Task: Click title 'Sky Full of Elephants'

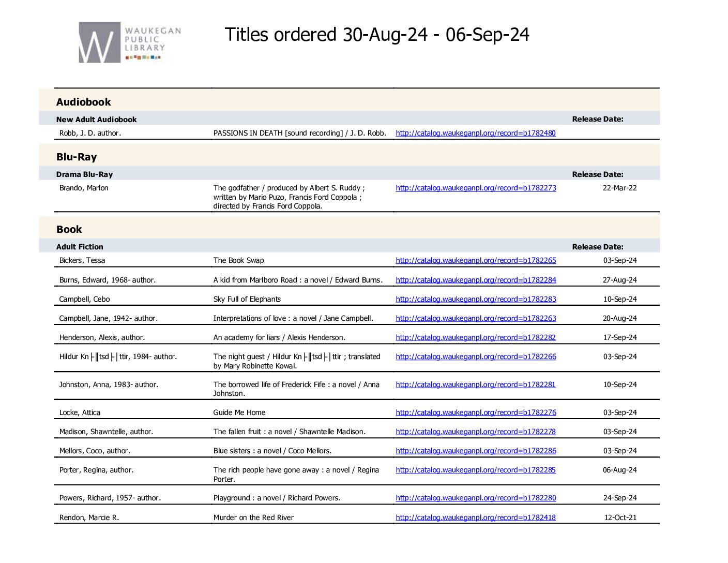Action: click(x=247, y=299)
